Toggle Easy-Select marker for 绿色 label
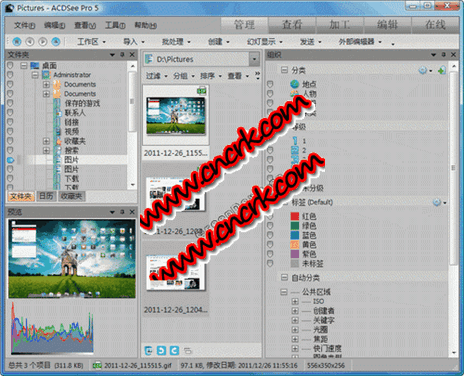Image resolution: width=464 pixels, height=376 pixels. pos(270,226)
